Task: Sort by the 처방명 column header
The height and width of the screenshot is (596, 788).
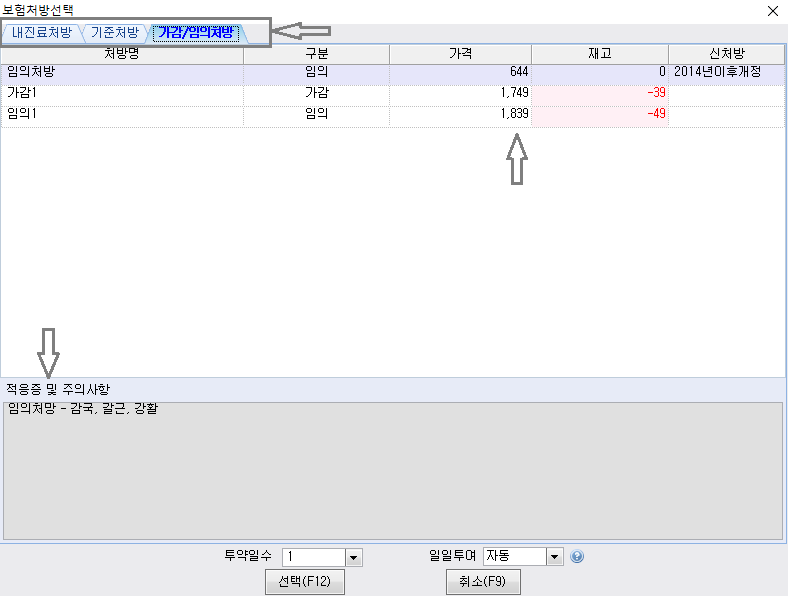Action: (x=122, y=54)
